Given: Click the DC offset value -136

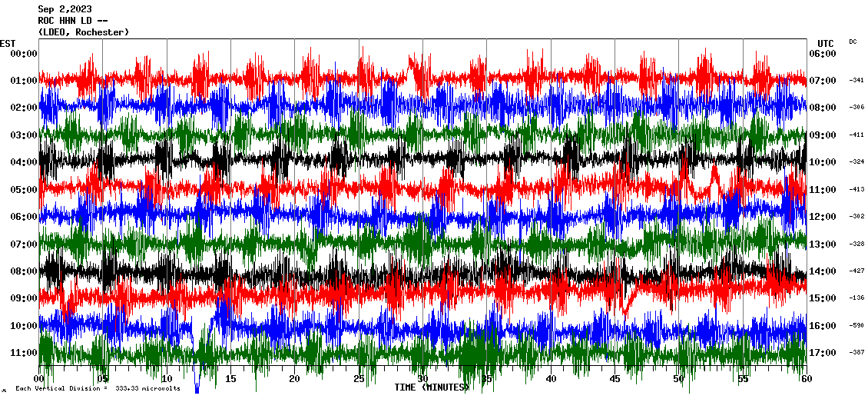Looking at the screenshot, I should pos(856,298).
